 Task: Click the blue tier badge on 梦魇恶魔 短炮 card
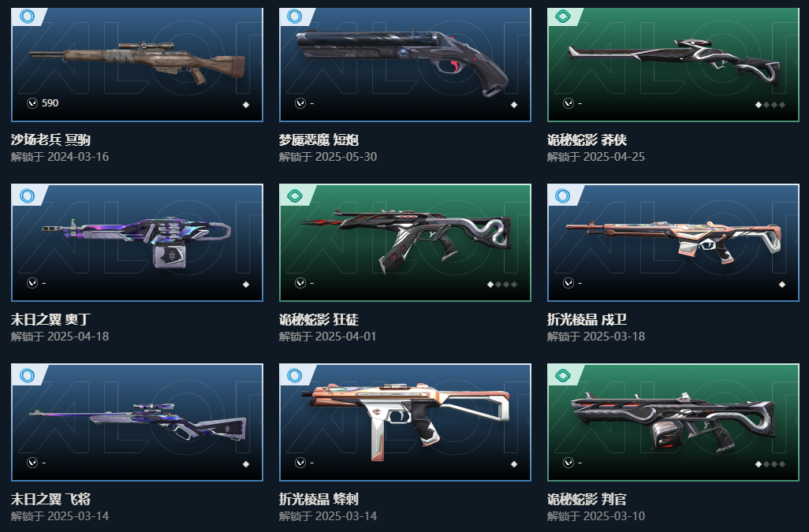click(295, 17)
